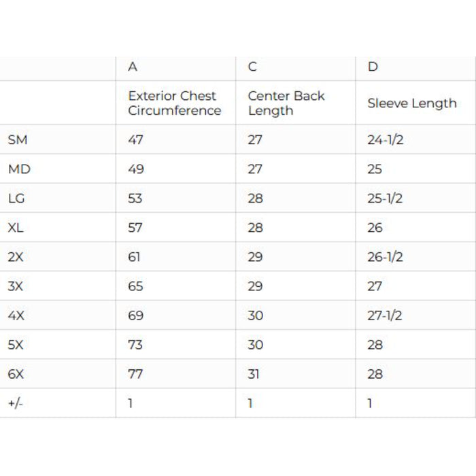Select the XL size row label
This screenshot has width=476, height=476.
tap(16, 228)
